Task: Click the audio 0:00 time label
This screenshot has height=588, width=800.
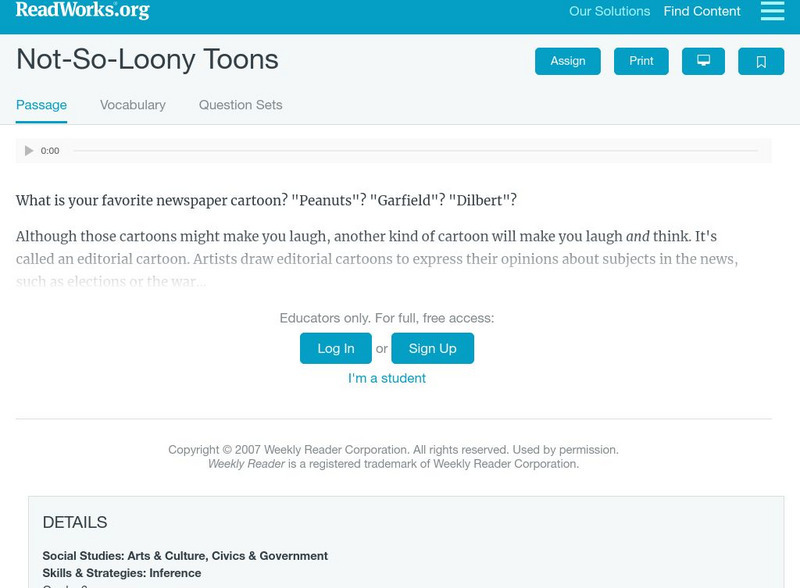Action: [x=50, y=151]
